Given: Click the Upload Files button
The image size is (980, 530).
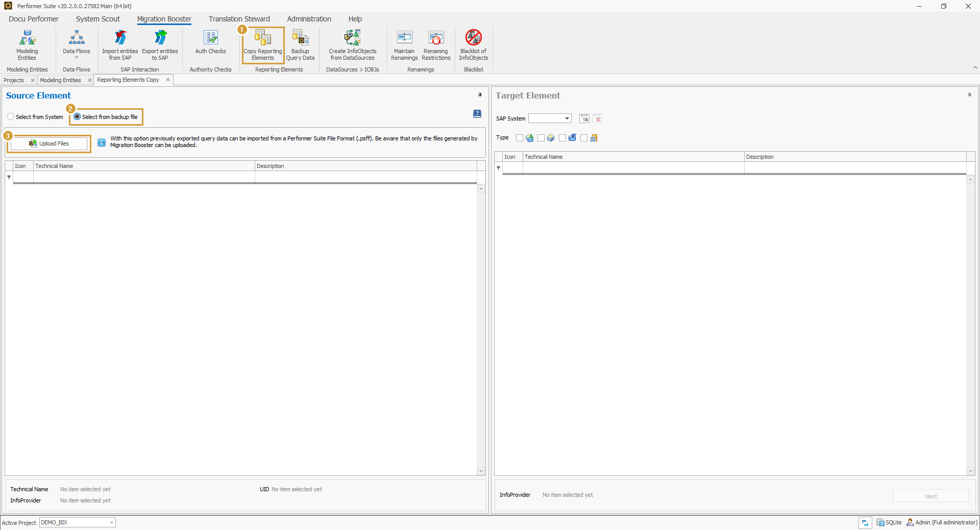Looking at the screenshot, I should (49, 143).
